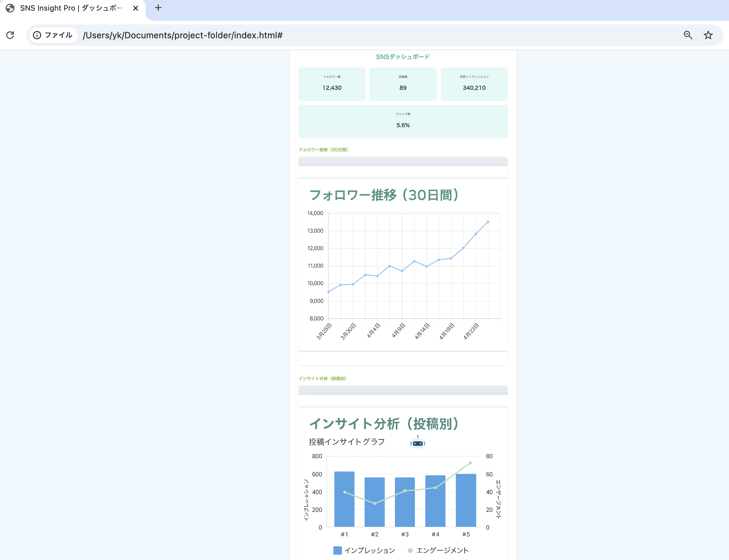Click the zoom magnifier icon in address bar

pyautogui.click(x=688, y=35)
